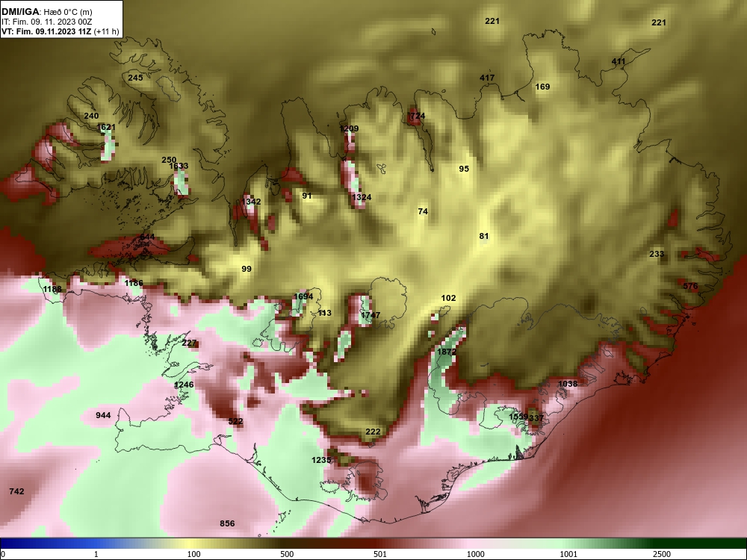747x560 pixels.
Task: Click the 1621 value on the map
Action: coord(106,127)
